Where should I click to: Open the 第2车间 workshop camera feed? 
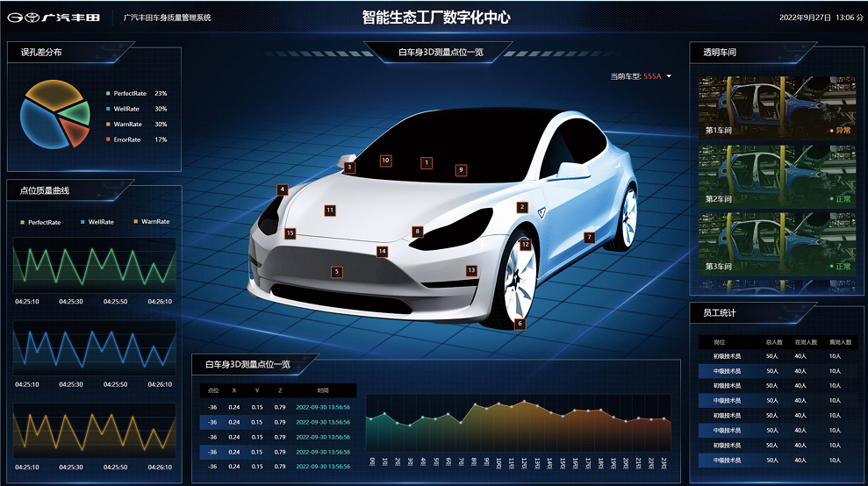pyautogui.click(x=778, y=176)
